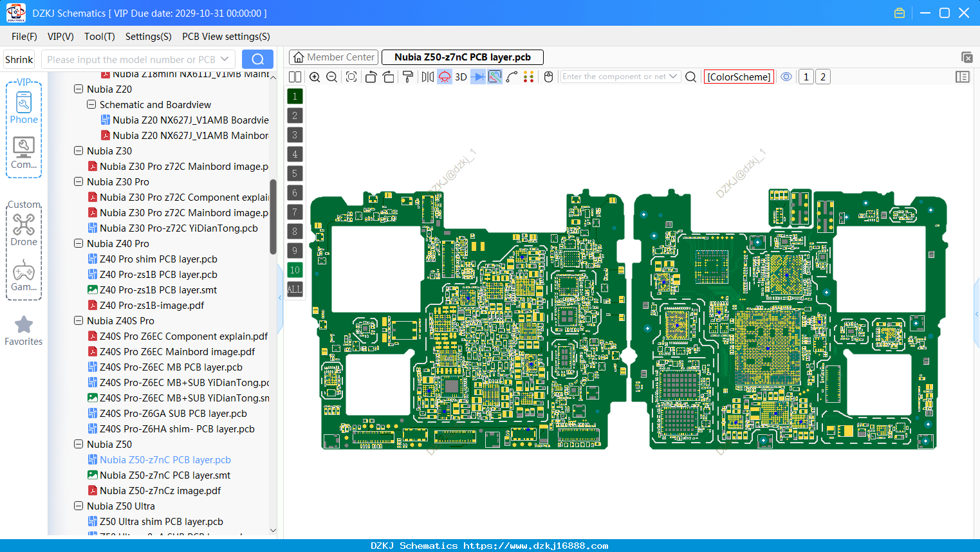Image resolution: width=980 pixels, height=552 pixels.
Task: Click the Member Center home tab
Action: pos(333,57)
